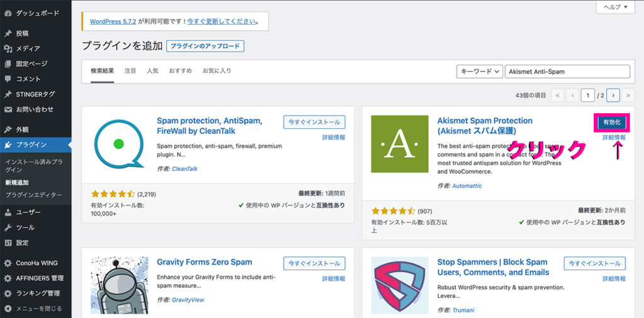Open the キーワード search type dropdown
The width and height of the screenshot is (644, 318).
pyautogui.click(x=480, y=72)
